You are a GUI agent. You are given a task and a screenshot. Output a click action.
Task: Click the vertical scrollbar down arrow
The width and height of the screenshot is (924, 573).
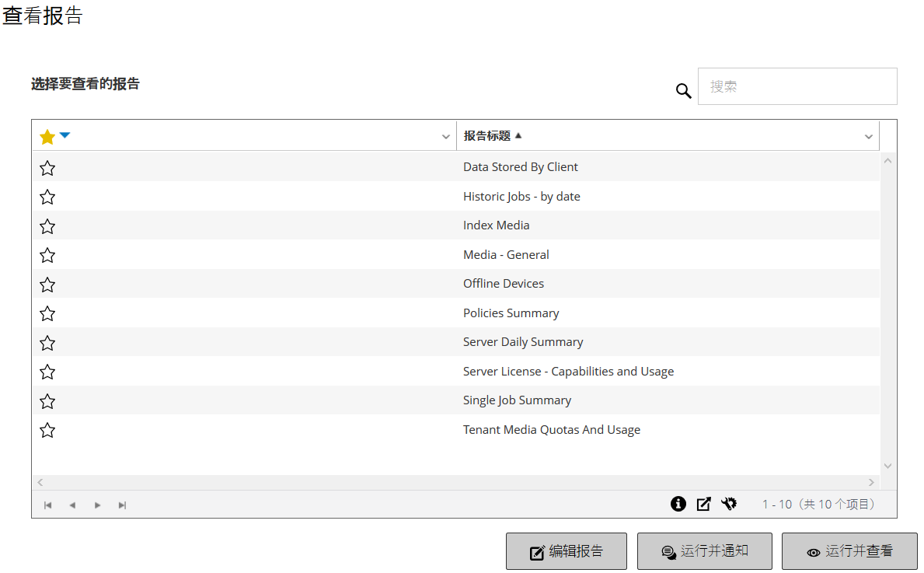[887, 466]
